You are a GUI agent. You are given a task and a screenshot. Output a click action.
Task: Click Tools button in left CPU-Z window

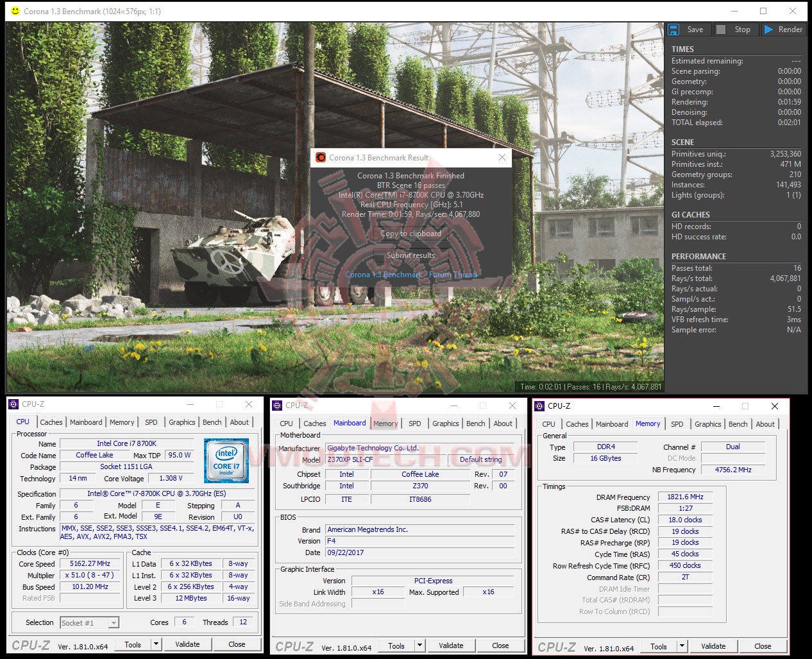[x=133, y=644]
